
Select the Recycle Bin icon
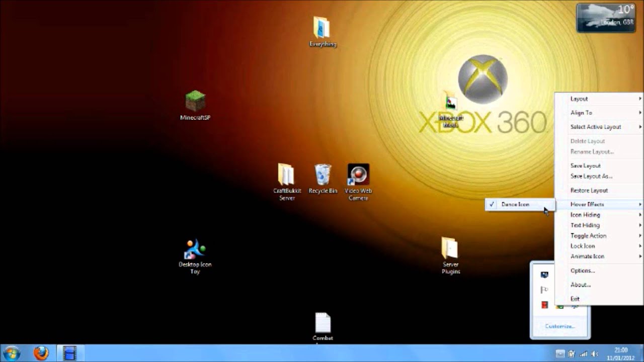click(x=323, y=179)
